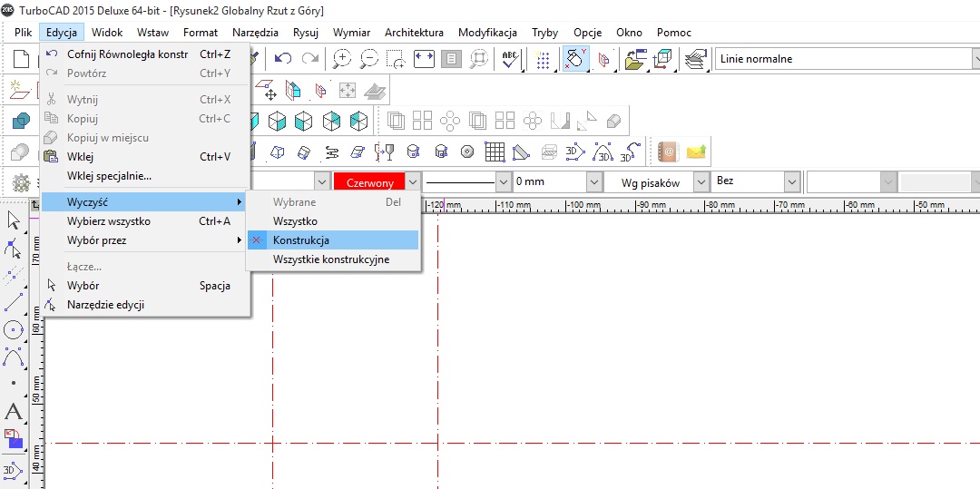This screenshot has width=980, height=489.
Task: Open the 0 mm line width dropdown
Action: 594,182
